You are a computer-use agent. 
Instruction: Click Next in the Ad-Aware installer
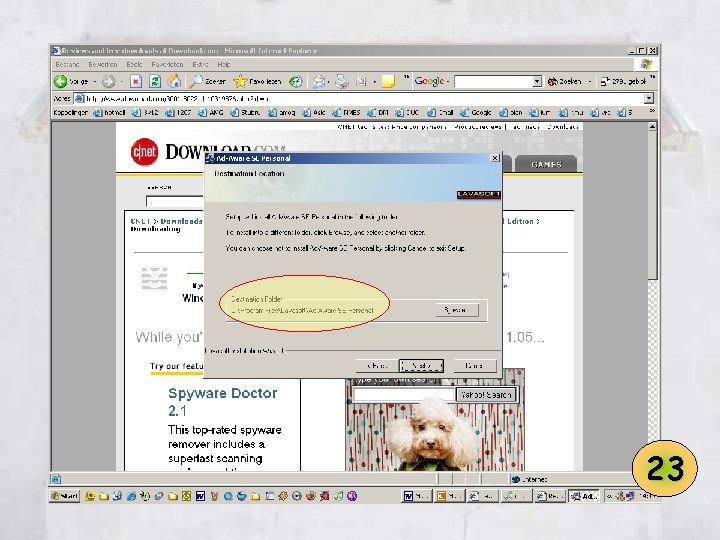(422, 366)
